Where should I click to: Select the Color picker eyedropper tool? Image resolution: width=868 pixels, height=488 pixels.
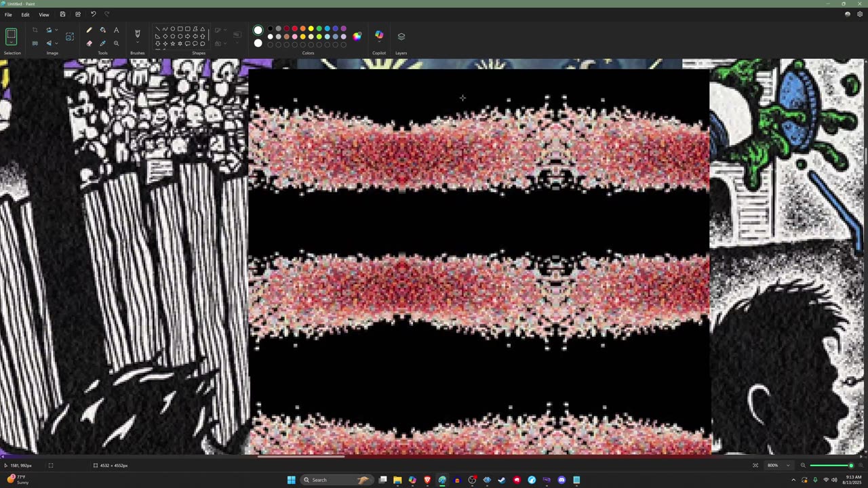[102, 43]
